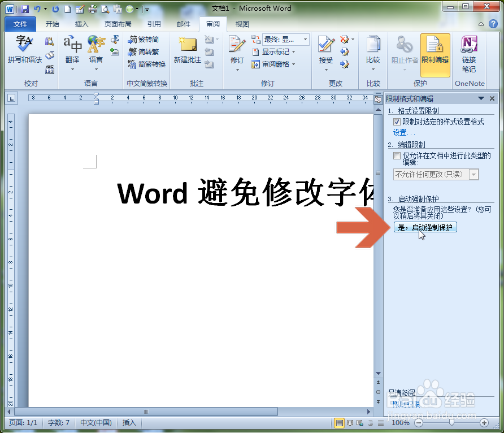This screenshot has width=504, height=433.
Task: Click the Reject change icon
Action: [345, 39]
